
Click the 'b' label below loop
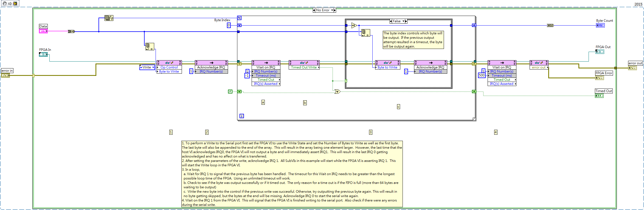point(305,103)
